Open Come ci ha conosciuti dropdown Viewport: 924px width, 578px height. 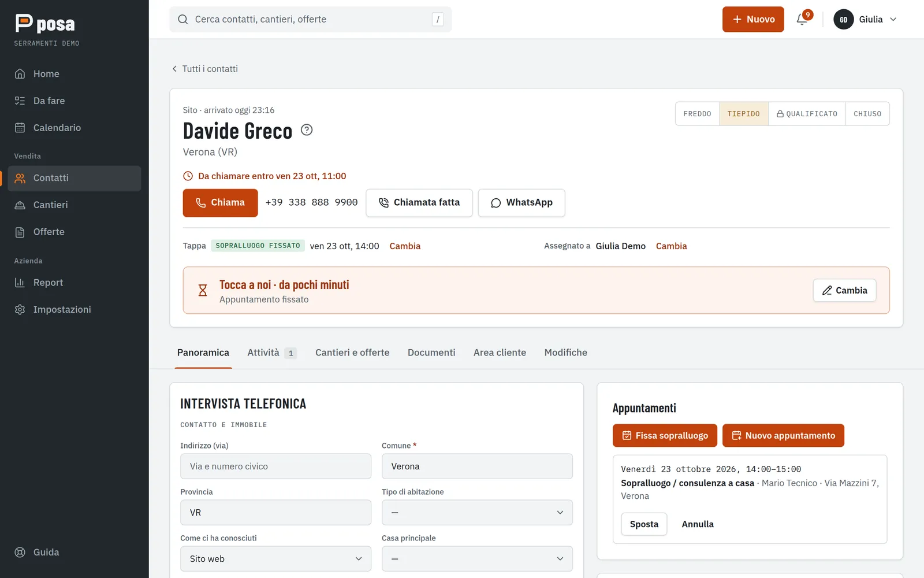point(275,559)
